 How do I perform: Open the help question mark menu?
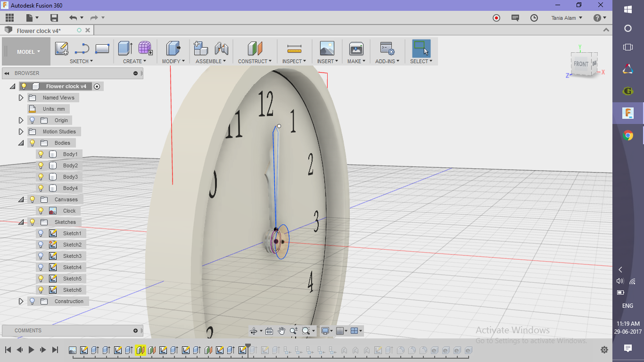[x=600, y=18]
